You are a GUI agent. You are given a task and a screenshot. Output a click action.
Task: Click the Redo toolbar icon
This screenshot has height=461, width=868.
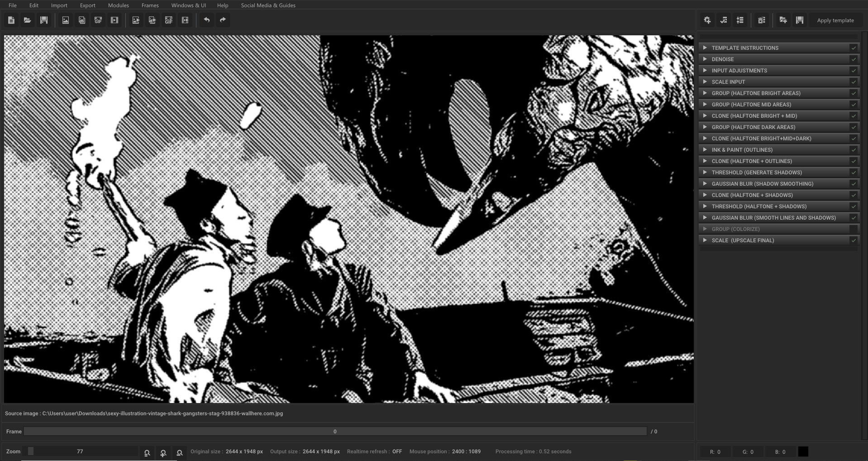click(222, 20)
